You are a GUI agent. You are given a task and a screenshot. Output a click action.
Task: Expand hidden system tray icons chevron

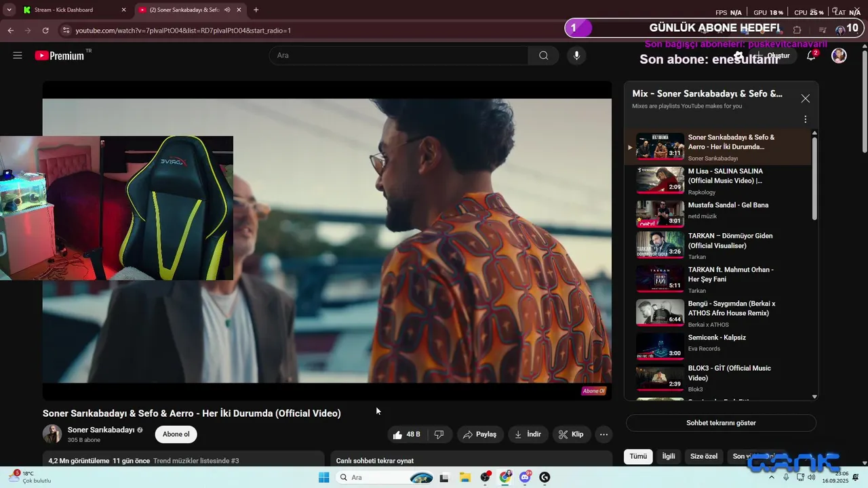coord(771,477)
